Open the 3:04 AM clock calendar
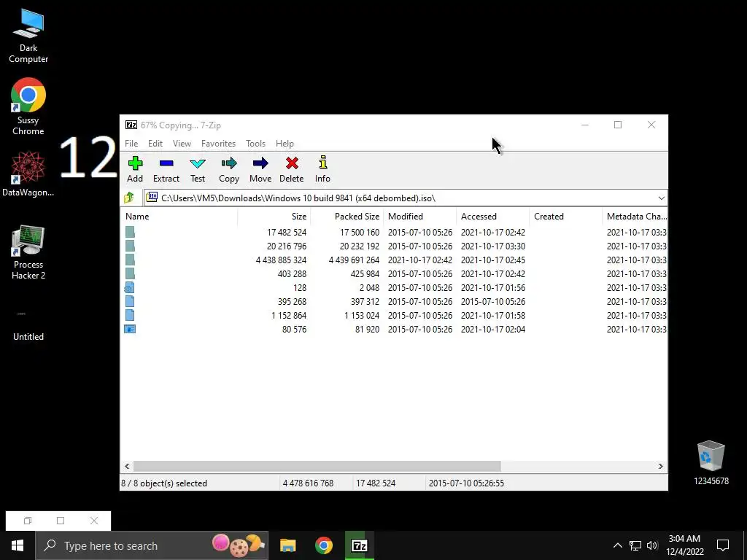Viewport: 747px width, 560px height. (x=684, y=545)
